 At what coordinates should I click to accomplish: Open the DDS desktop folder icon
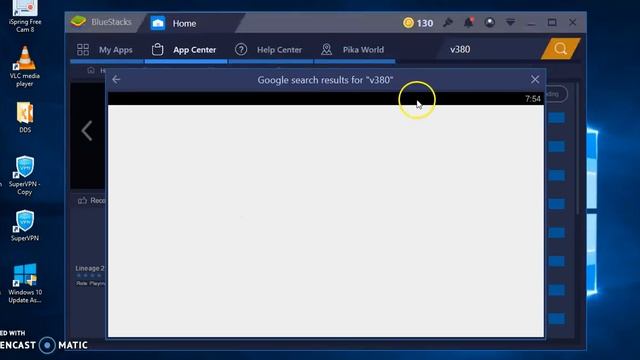[x=24, y=117]
